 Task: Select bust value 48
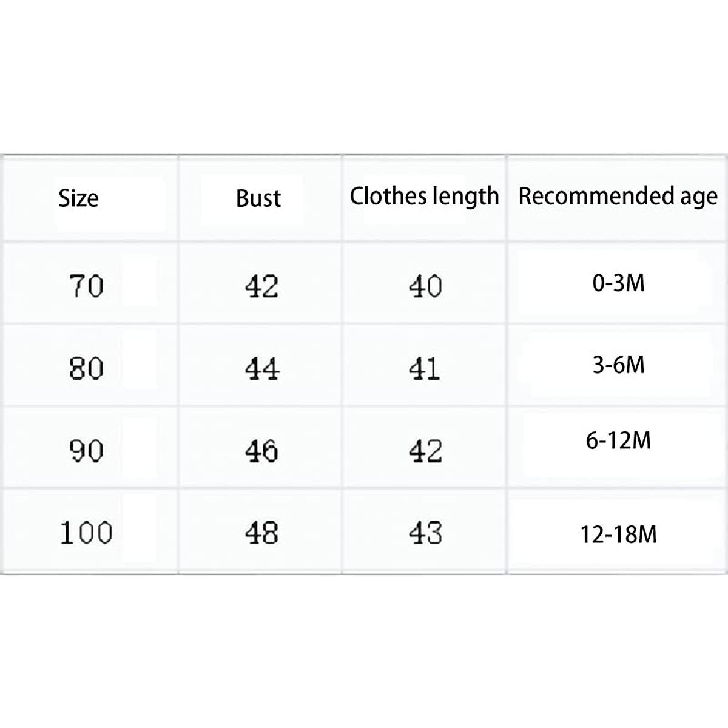(x=261, y=533)
